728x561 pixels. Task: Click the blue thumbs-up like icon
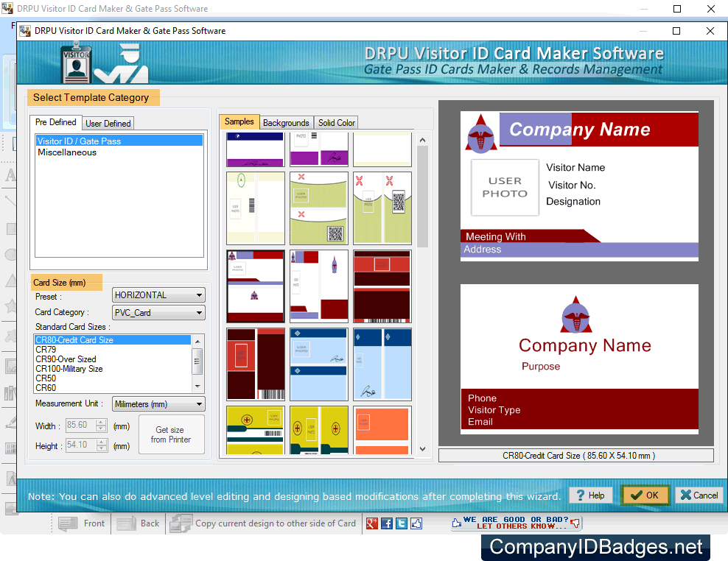pos(416,523)
